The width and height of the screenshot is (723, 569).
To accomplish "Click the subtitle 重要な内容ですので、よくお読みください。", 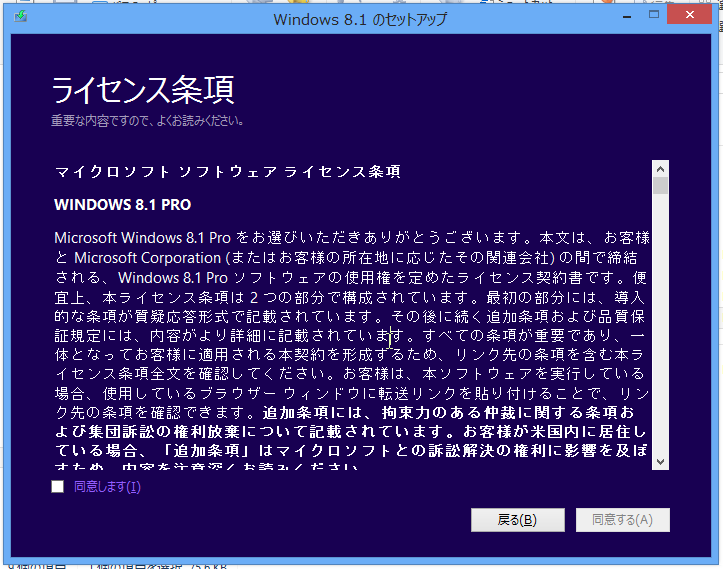I will coord(147,121).
